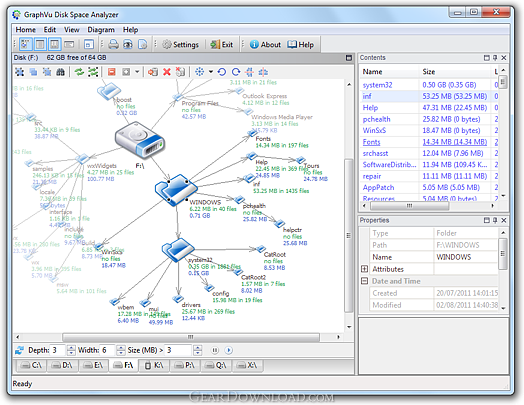Screen dimensions: 524x405
Task: Pin the Properties panel
Action: 495,220
